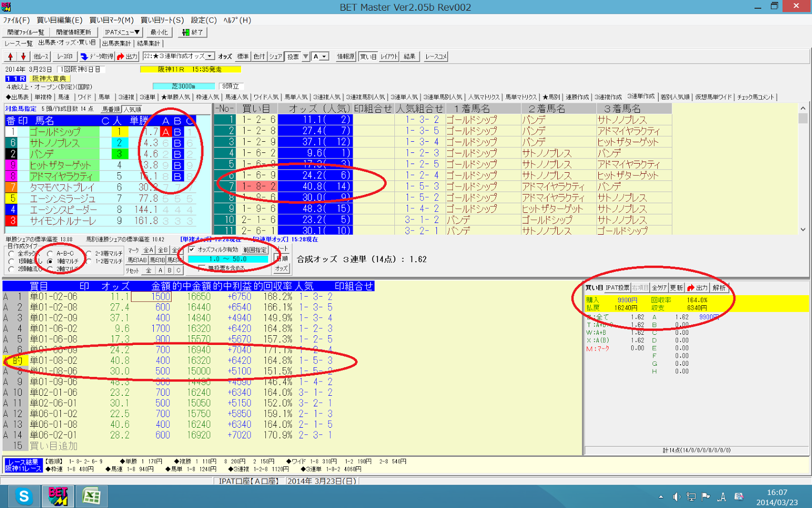
Task: Click 更新 button in buy panel
Action: 676,288
